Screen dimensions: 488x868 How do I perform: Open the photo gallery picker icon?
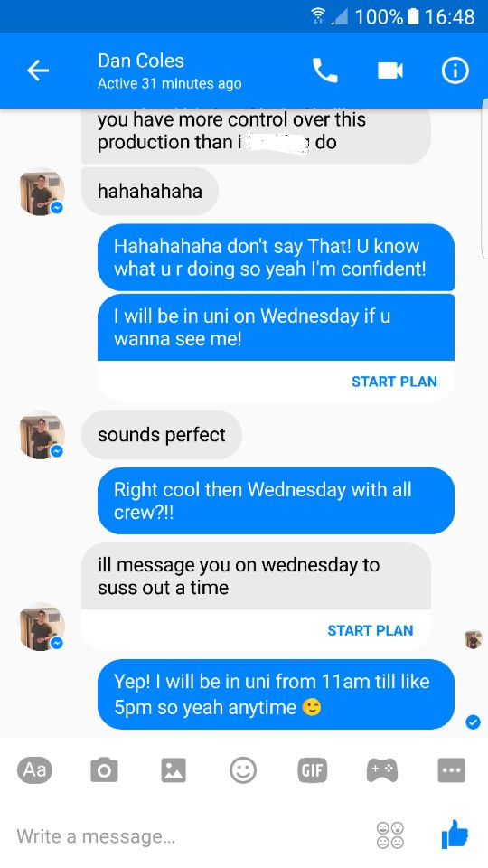174,769
